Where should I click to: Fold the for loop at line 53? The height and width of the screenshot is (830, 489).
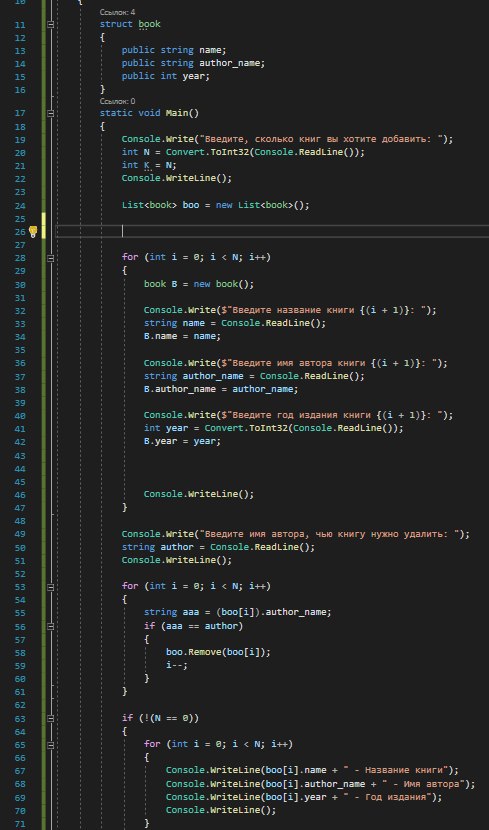(x=51, y=588)
